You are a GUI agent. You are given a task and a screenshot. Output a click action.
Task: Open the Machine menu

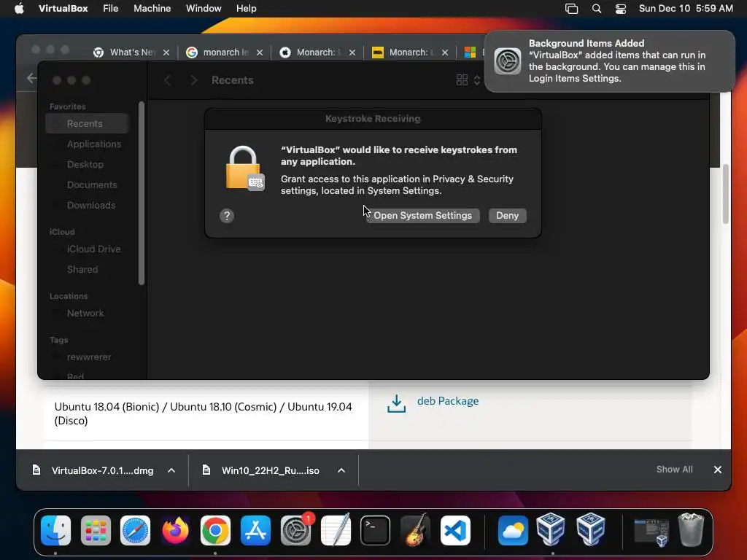[152, 8]
